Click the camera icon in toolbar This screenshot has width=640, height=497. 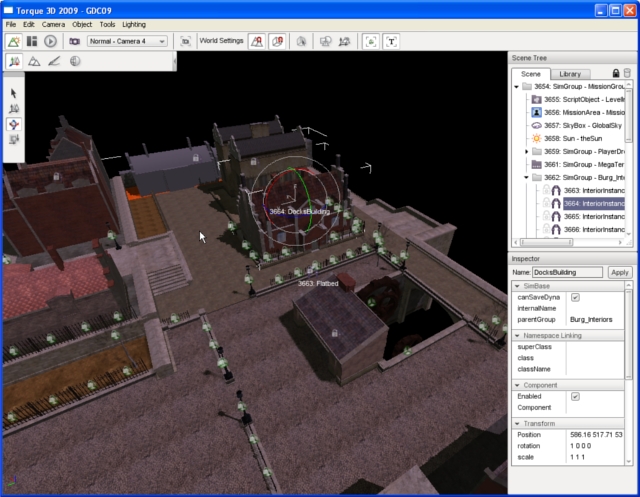[x=74, y=41]
